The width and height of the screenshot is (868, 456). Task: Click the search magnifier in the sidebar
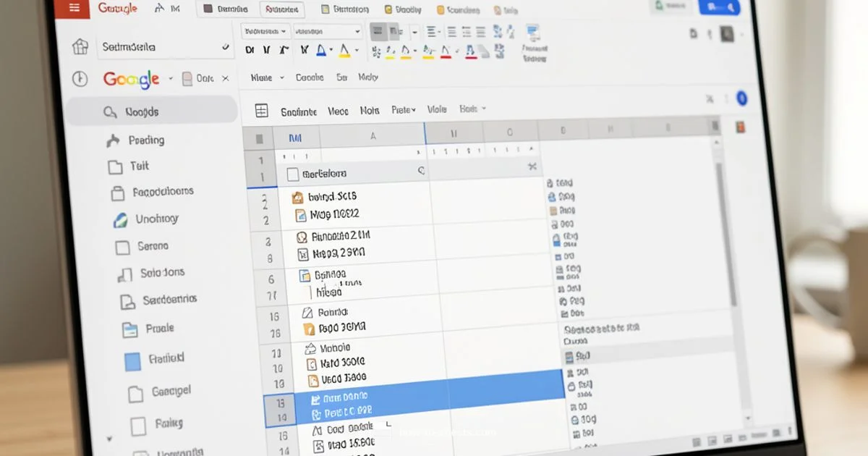[x=110, y=112]
